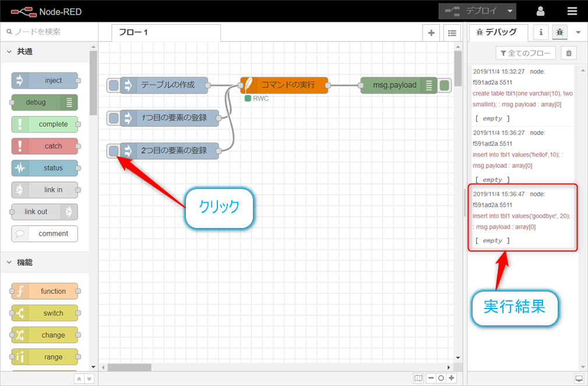This screenshot has height=386, width=588.
Task: Toggle the msg.payload debug output button
Action: pyautogui.click(x=445, y=86)
